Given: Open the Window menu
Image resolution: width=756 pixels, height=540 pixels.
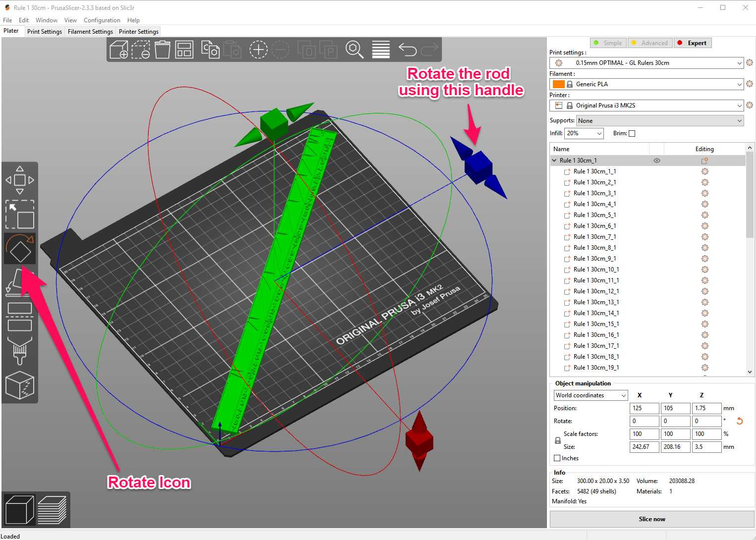Looking at the screenshot, I should (47, 20).
